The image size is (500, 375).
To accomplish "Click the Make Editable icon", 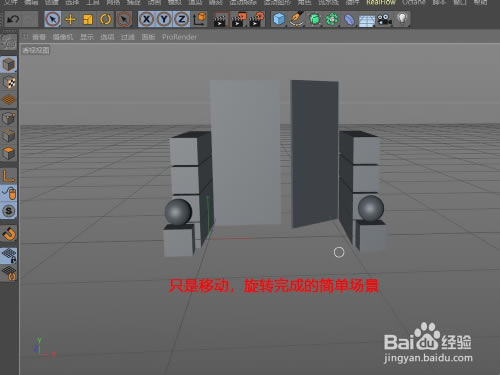I will point(9,42).
